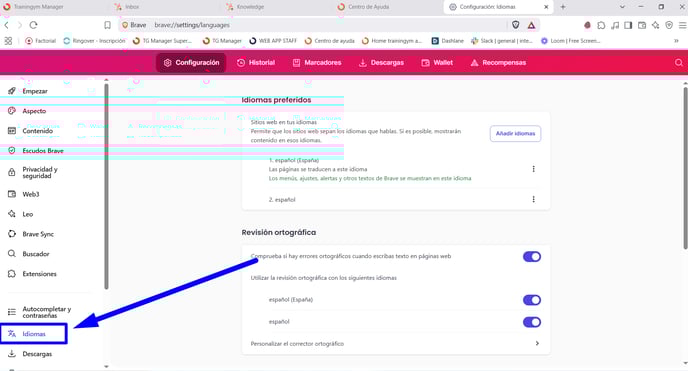Open more options for '2. español' language

click(x=534, y=199)
